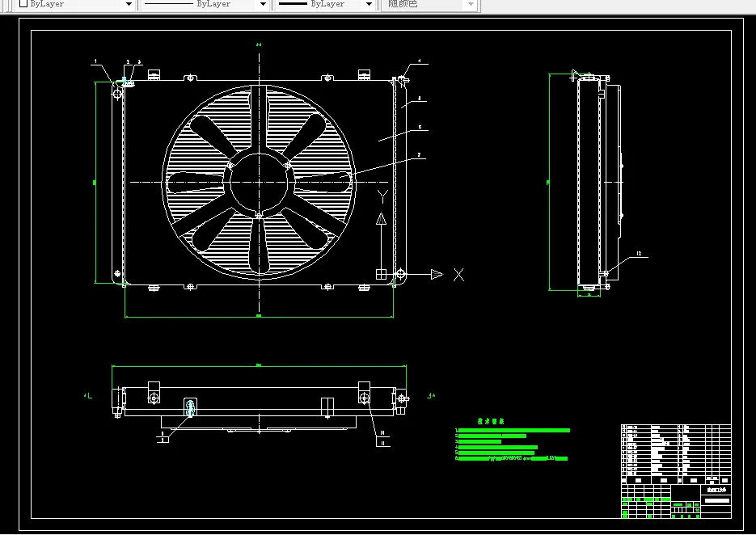The width and height of the screenshot is (756, 535).
Task: Click the UCS Y-axis arrowhead
Action: [382, 219]
